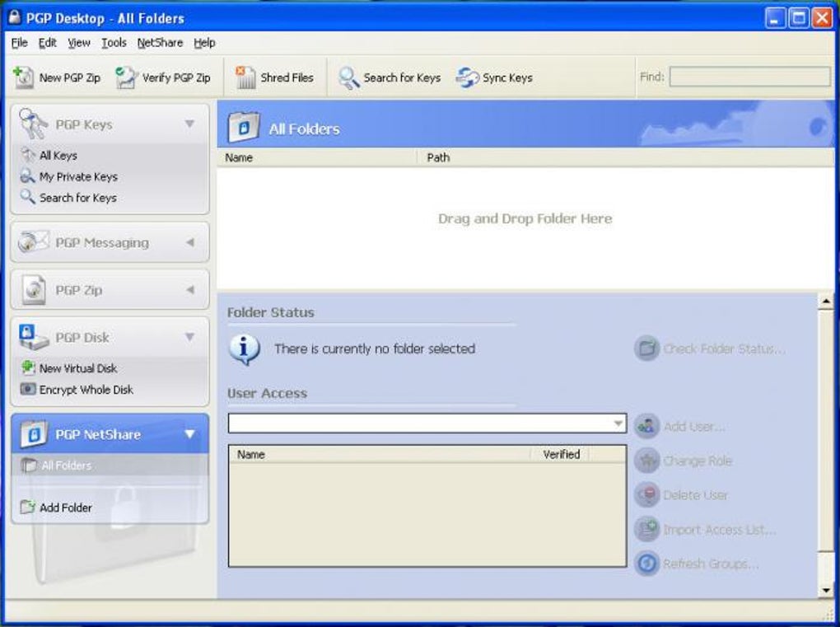This screenshot has width=840, height=627.
Task: Click in the Find search field
Action: pyautogui.click(x=749, y=77)
